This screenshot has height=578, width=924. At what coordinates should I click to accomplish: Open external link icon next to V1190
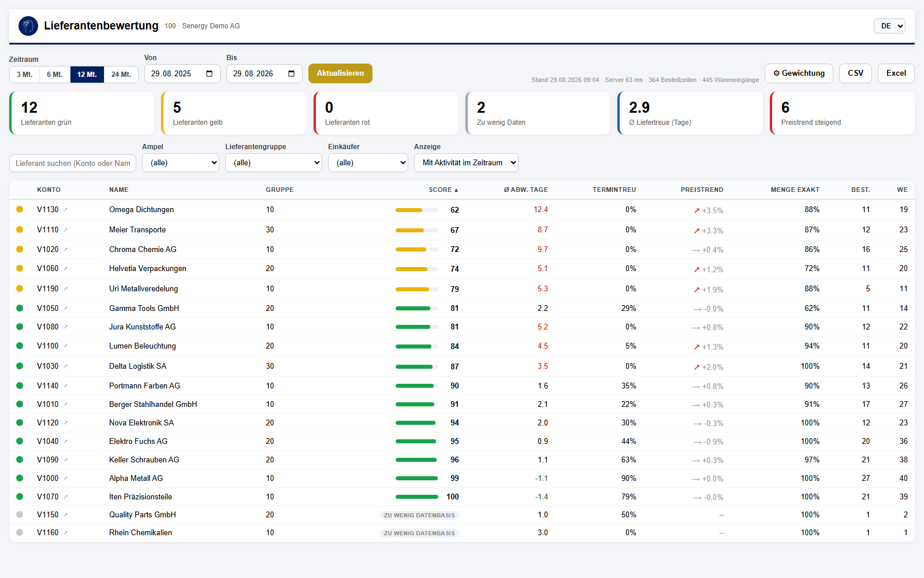coord(66,289)
